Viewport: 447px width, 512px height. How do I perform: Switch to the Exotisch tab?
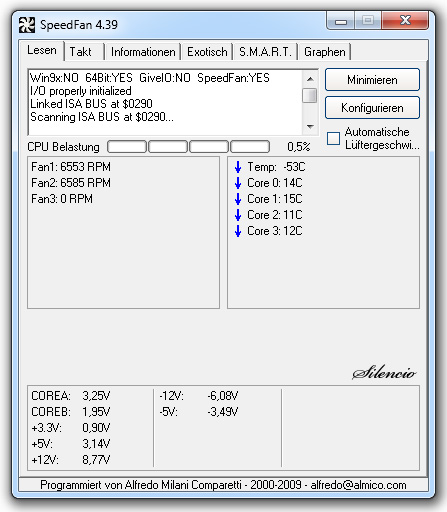[207, 52]
